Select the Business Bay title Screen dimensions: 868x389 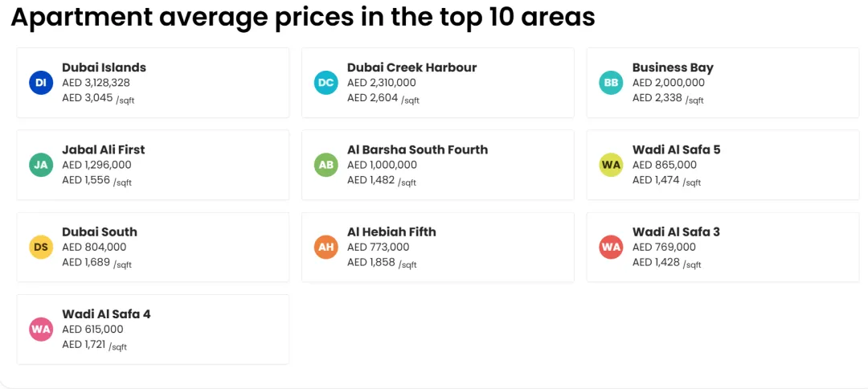tap(673, 68)
